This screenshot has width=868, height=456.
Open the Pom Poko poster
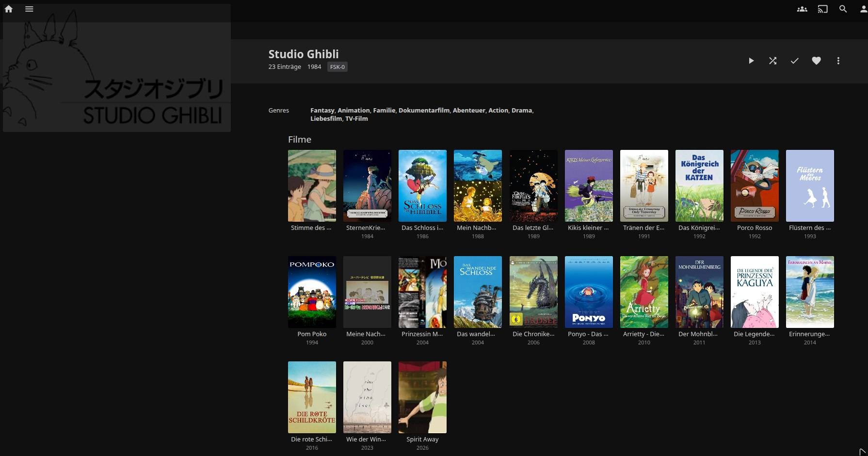pos(312,292)
